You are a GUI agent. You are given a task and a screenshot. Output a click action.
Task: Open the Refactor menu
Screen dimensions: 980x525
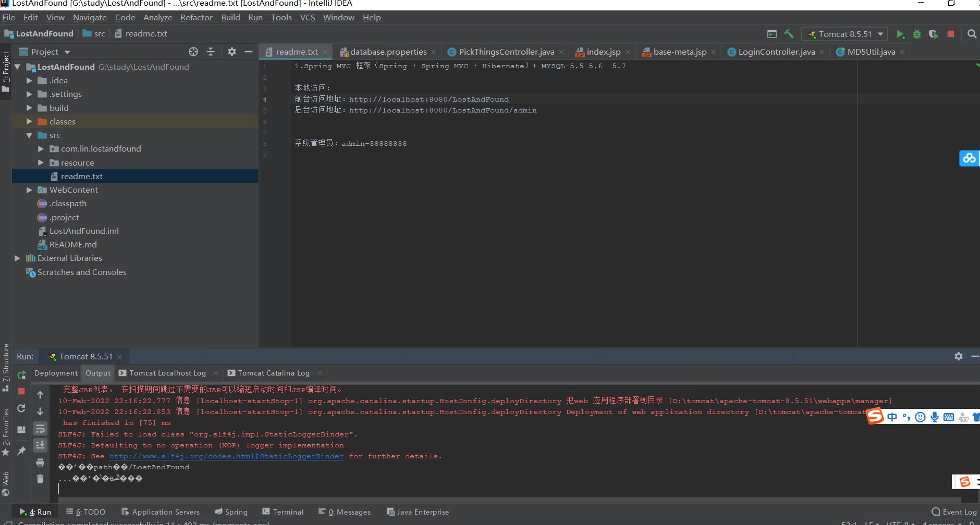(x=196, y=17)
